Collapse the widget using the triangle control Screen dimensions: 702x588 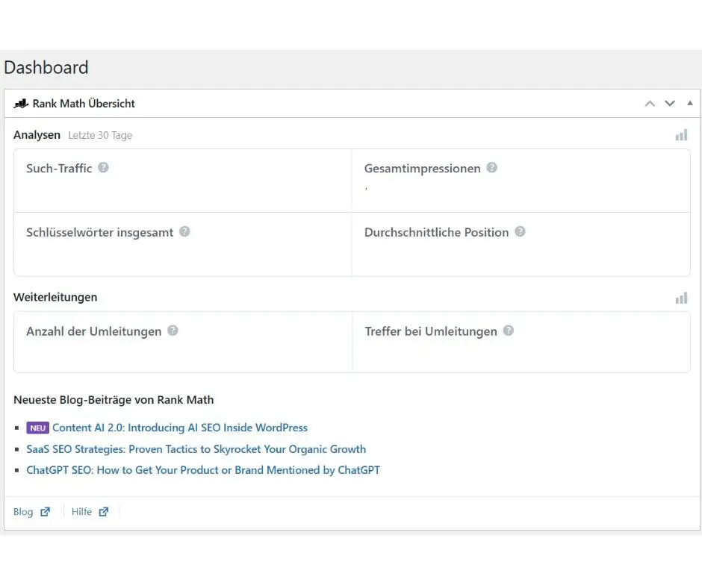(x=691, y=104)
